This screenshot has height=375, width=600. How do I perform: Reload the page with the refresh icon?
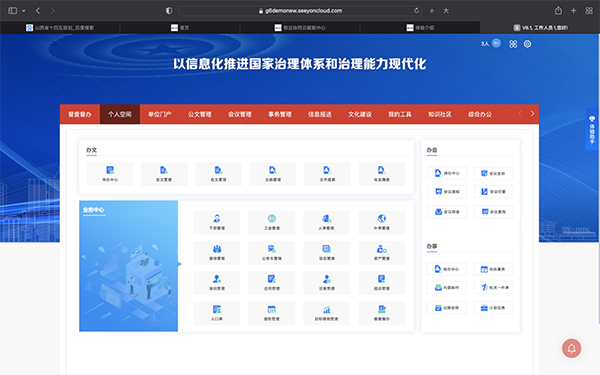pos(416,11)
